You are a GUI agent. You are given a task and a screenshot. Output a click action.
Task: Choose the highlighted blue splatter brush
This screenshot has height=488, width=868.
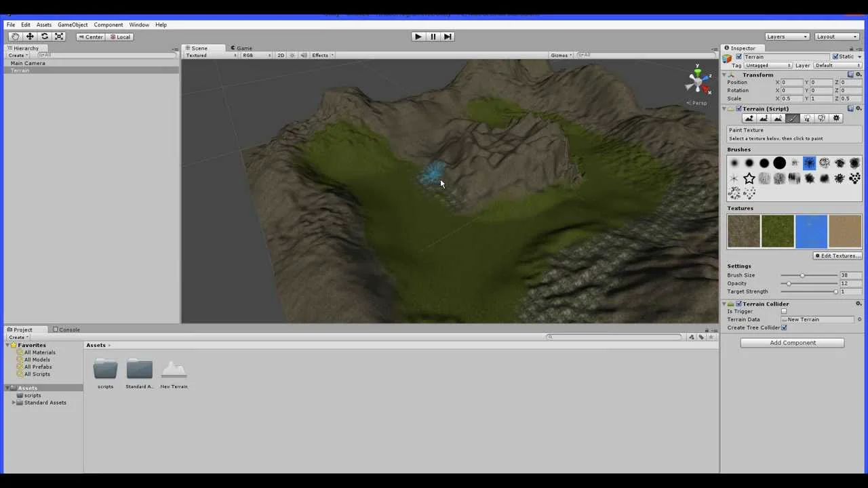[x=809, y=163]
